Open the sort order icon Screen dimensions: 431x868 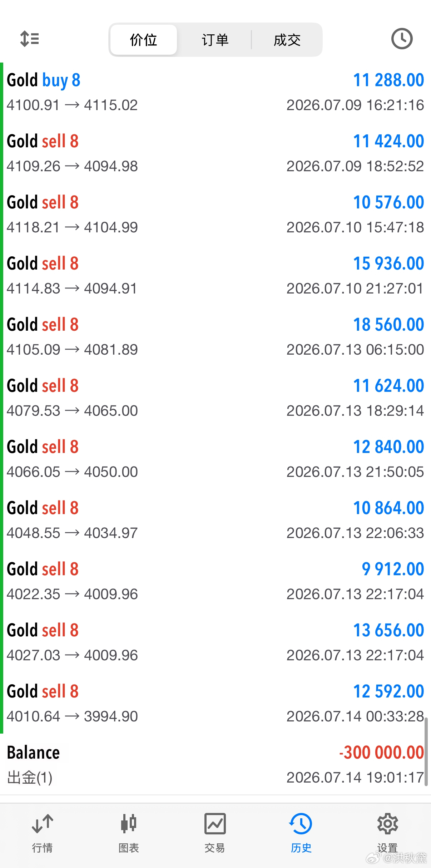tap(29, 39)
